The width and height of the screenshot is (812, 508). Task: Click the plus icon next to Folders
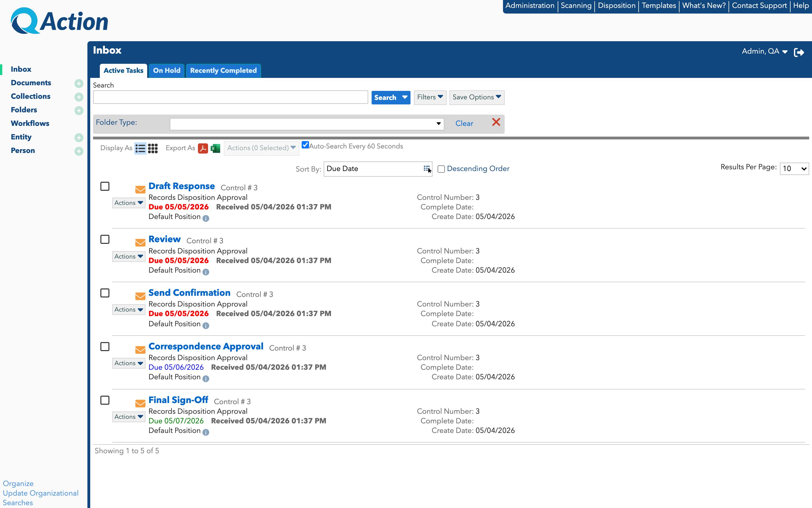[x=79, y=111]
